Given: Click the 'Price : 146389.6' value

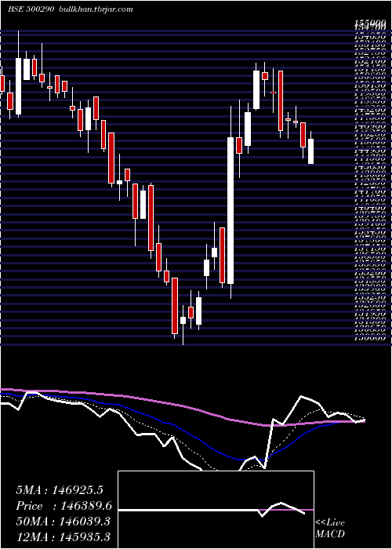Looking at the screenshot, I should pyautogui.click(x=64, y=506).
